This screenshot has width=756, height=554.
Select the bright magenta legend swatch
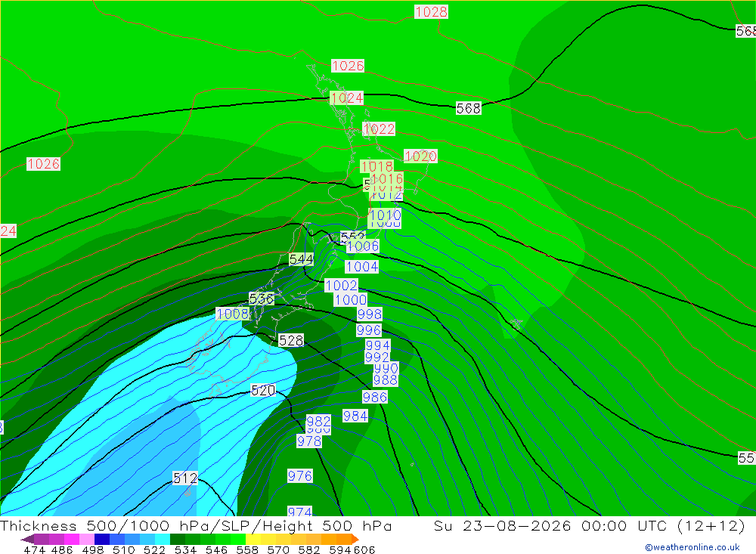[x=71, y=539]
